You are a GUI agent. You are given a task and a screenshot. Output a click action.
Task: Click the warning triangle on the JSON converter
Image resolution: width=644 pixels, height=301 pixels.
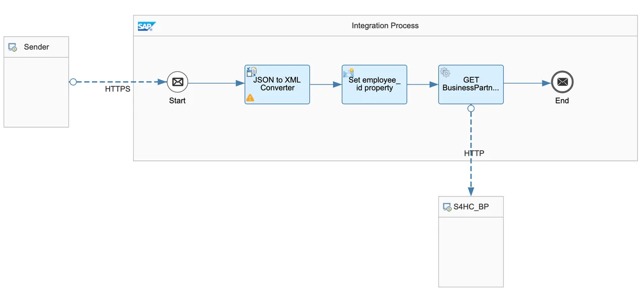250,97
